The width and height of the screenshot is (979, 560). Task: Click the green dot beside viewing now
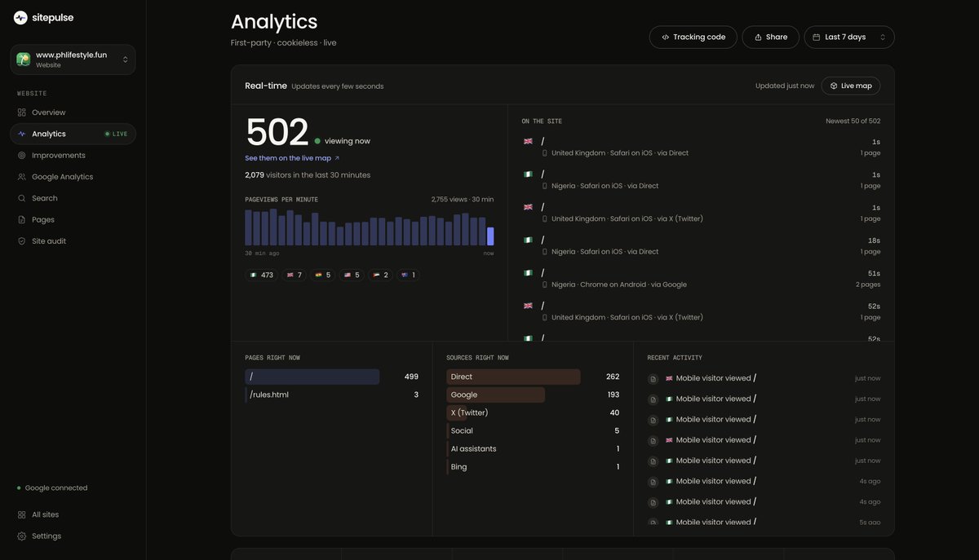tap(317, 141)
